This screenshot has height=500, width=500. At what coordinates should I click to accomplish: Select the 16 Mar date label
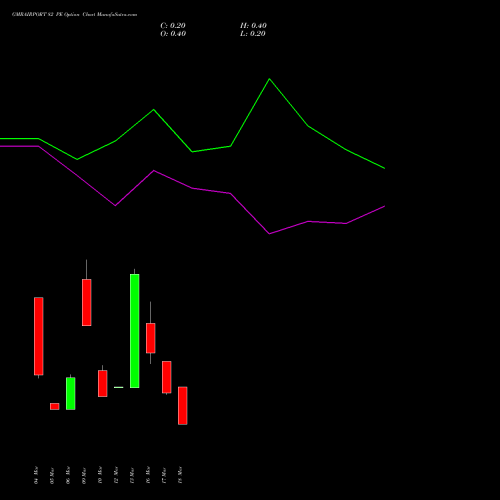(x=148, y=475)
